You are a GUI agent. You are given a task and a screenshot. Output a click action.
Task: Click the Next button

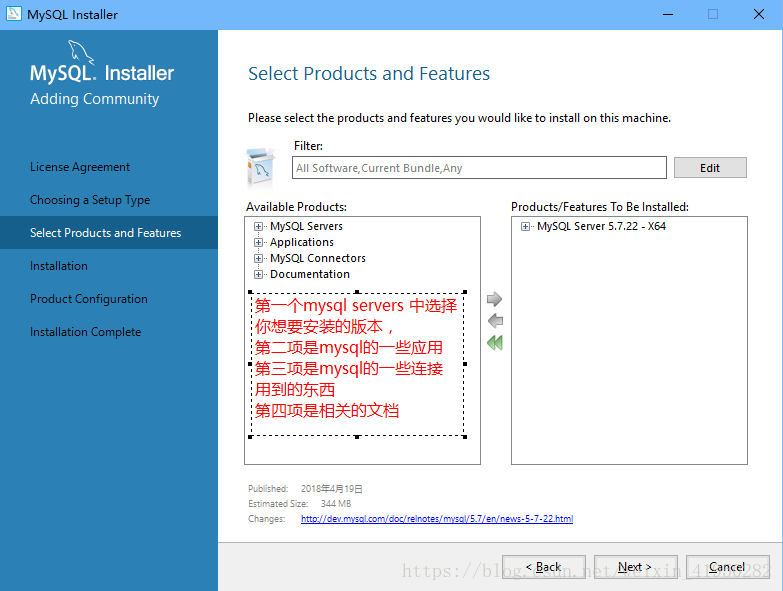(x=636, y=567)
